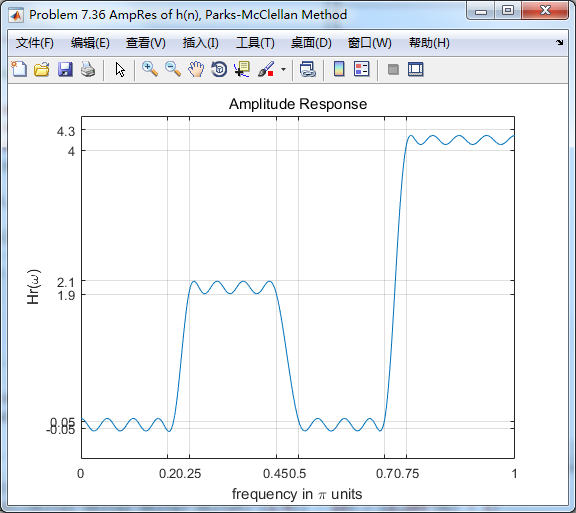Open a file with folder icon
576x513 pixels.
coord(42,69)
